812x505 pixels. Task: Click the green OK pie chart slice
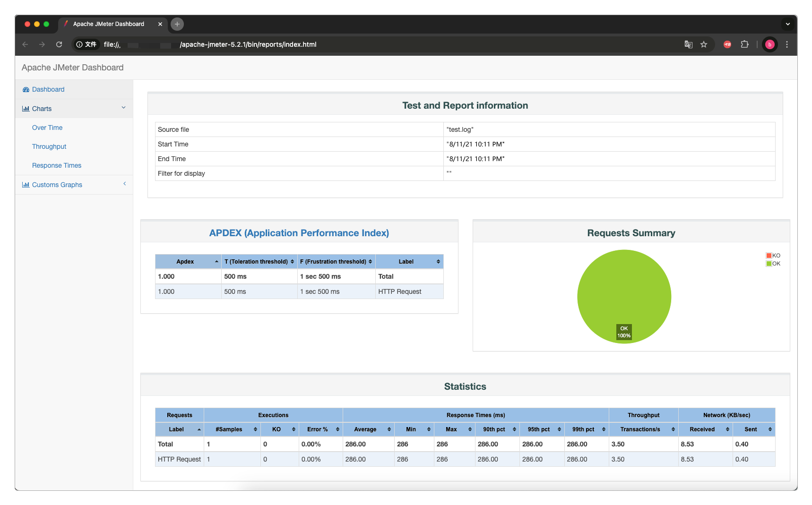(624, 296)
